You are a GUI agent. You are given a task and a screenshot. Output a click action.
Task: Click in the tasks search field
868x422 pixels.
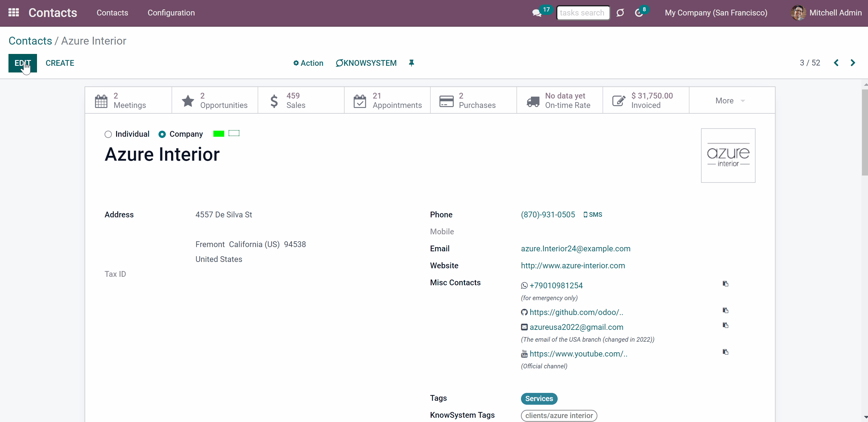click(583, 13)
